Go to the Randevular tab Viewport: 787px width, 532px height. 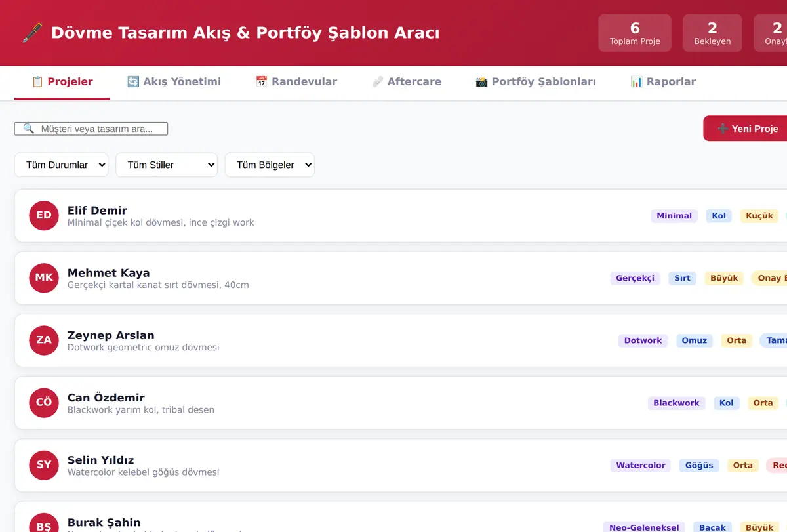296,82
